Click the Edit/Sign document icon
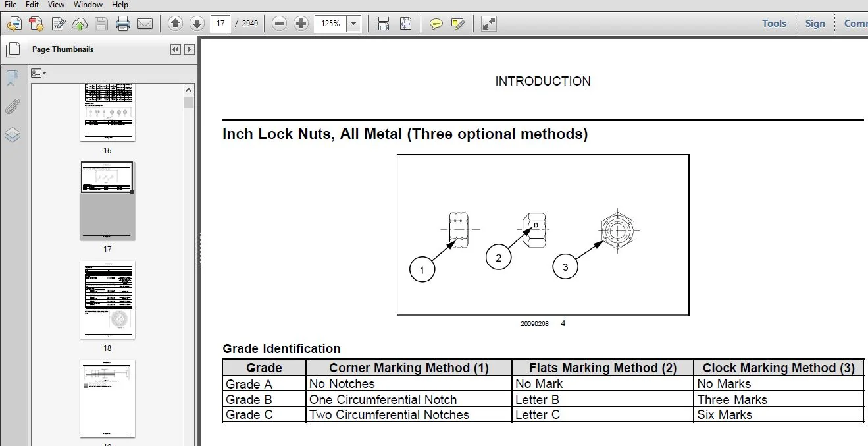 tap(58, 24)
